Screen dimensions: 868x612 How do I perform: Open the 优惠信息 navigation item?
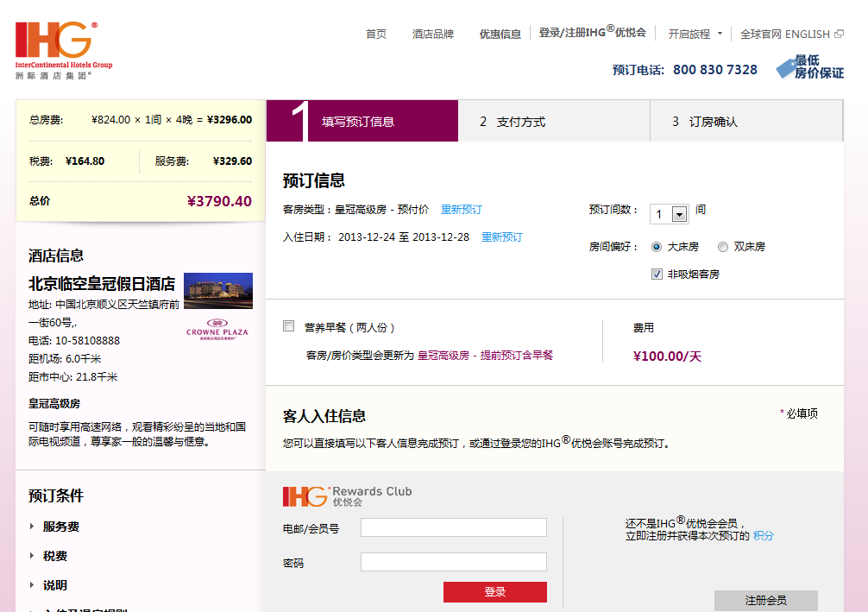pos(500,34)
